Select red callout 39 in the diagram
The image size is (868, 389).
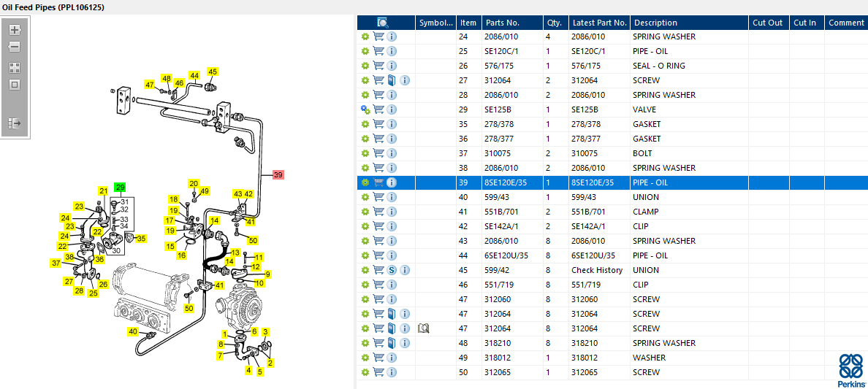[x=278, y=174]
